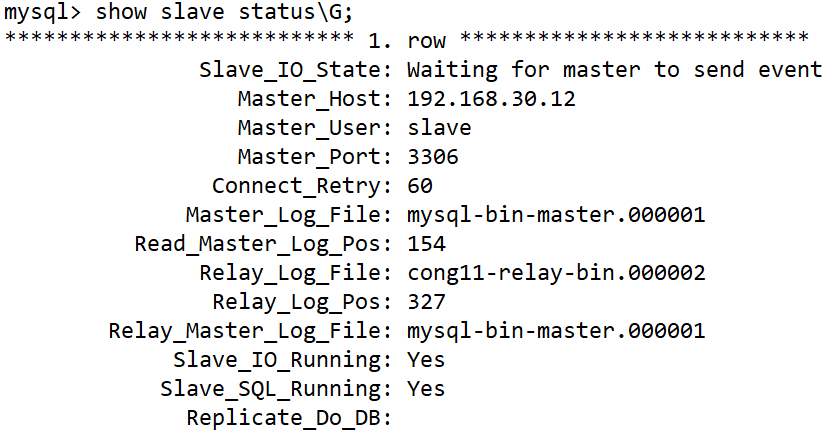Click 'Waiting for master to send event' value
The image size is (839, 440).
(x=614, y=70)
